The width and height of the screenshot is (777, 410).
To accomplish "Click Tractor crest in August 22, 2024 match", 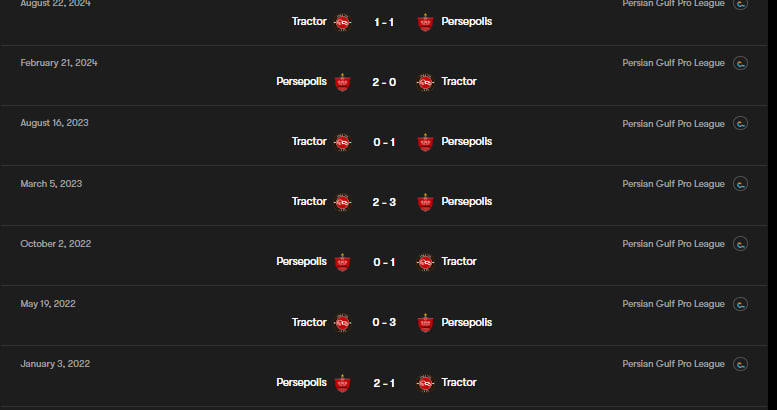I will point(342,21).
